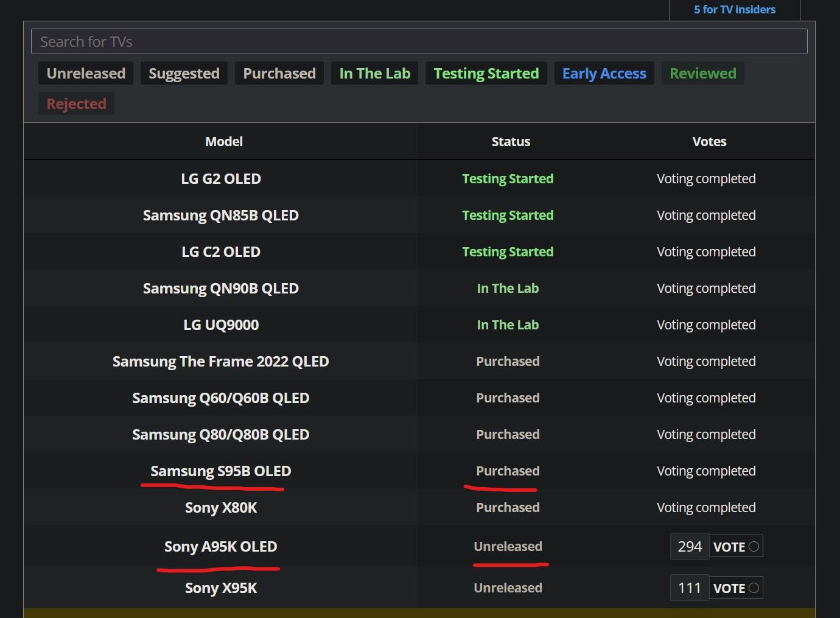
Task: Click Unreleased status of Sony A95K OLED
Action: point(508,546)
